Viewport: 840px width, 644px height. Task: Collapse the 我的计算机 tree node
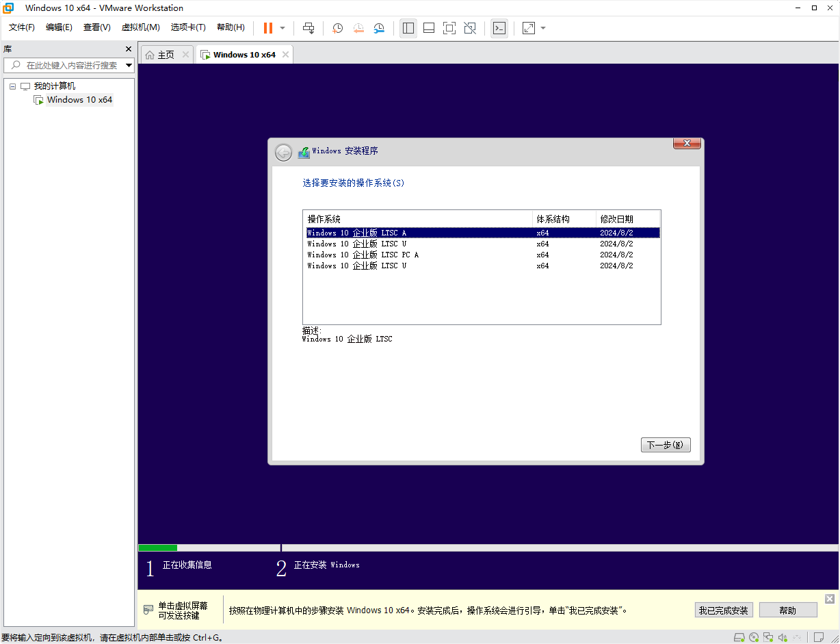coord(12,86)
